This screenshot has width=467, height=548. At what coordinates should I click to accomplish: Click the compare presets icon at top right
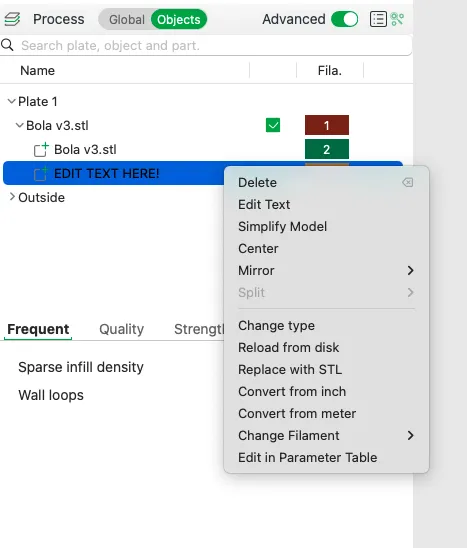pos(397,19)
